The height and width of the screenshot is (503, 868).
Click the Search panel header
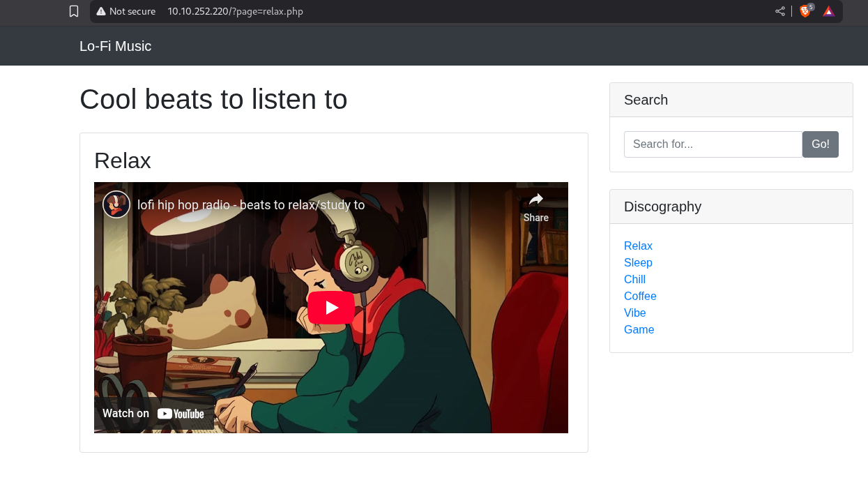[731, 100]
